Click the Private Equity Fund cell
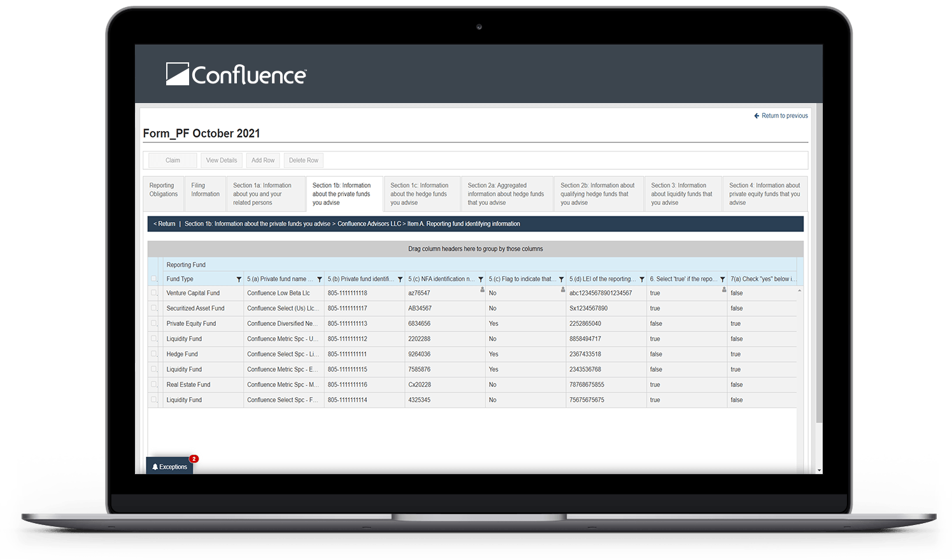The width and height of the screenshot is (952, 560). tap(191, 324)
